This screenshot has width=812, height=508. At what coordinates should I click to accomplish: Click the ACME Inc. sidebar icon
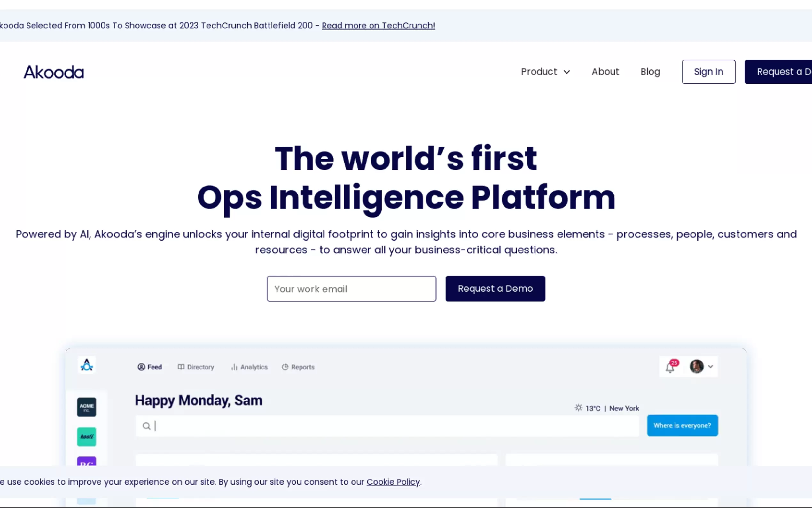86,407
